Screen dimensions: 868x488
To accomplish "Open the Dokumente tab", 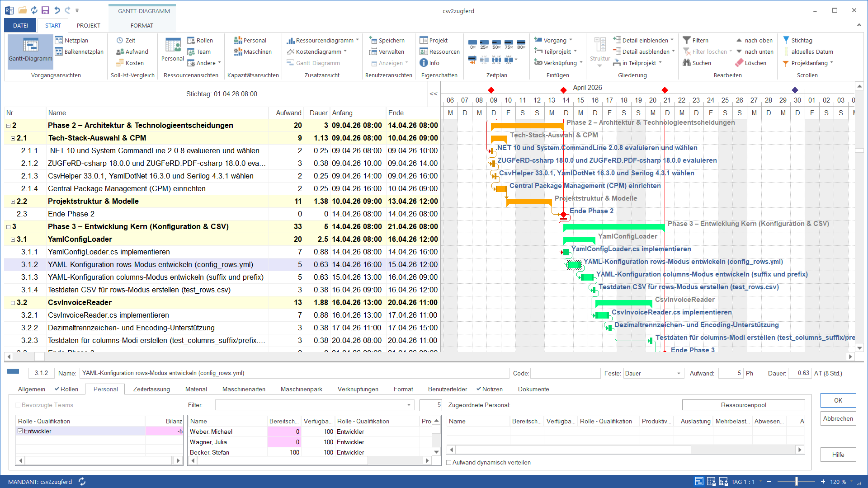I will (533, 389).
